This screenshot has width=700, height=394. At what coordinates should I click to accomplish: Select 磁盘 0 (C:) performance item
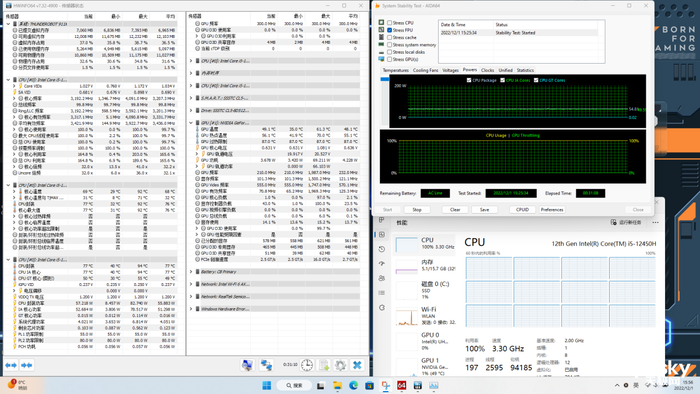coord(425,290)
